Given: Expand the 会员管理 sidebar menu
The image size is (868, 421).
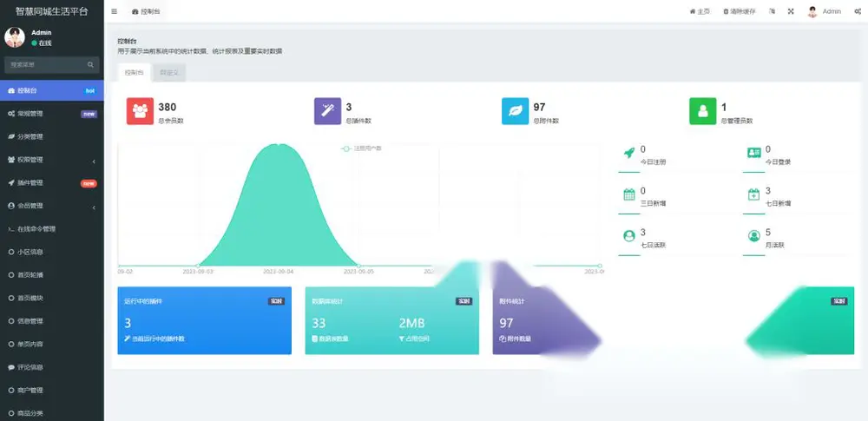Looking at the screenshot, I should pos(52,206).
